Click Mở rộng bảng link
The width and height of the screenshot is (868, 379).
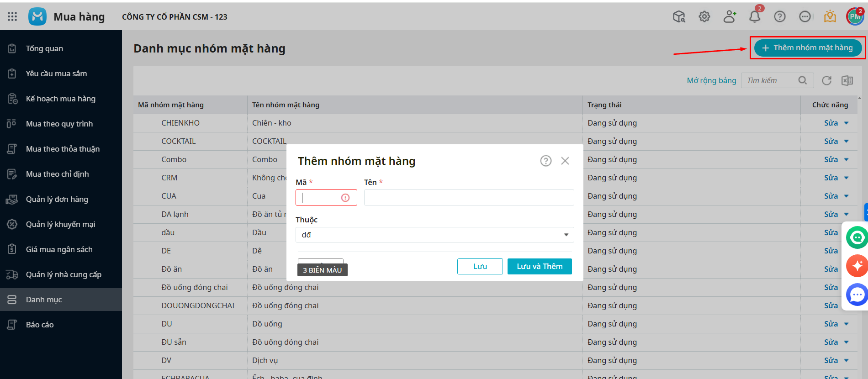(x=711, y=80)
